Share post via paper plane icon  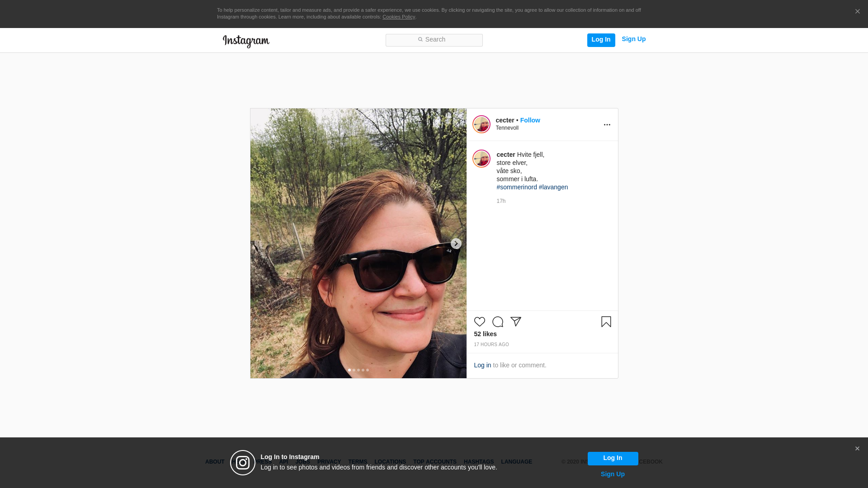516,322
